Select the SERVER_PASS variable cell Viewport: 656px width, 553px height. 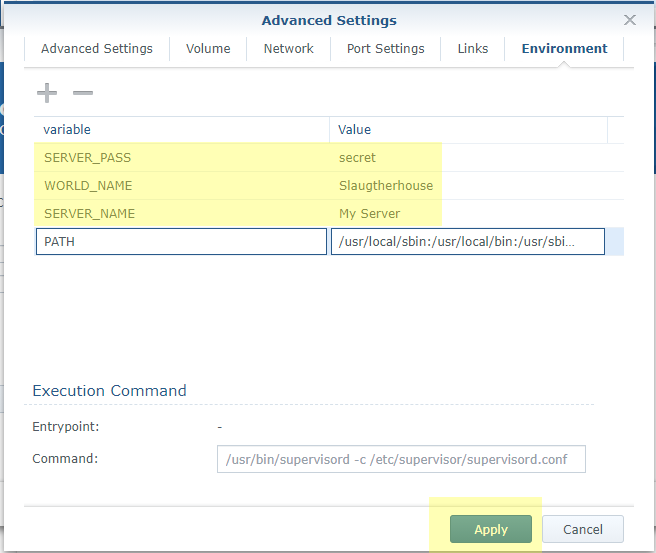182,158
